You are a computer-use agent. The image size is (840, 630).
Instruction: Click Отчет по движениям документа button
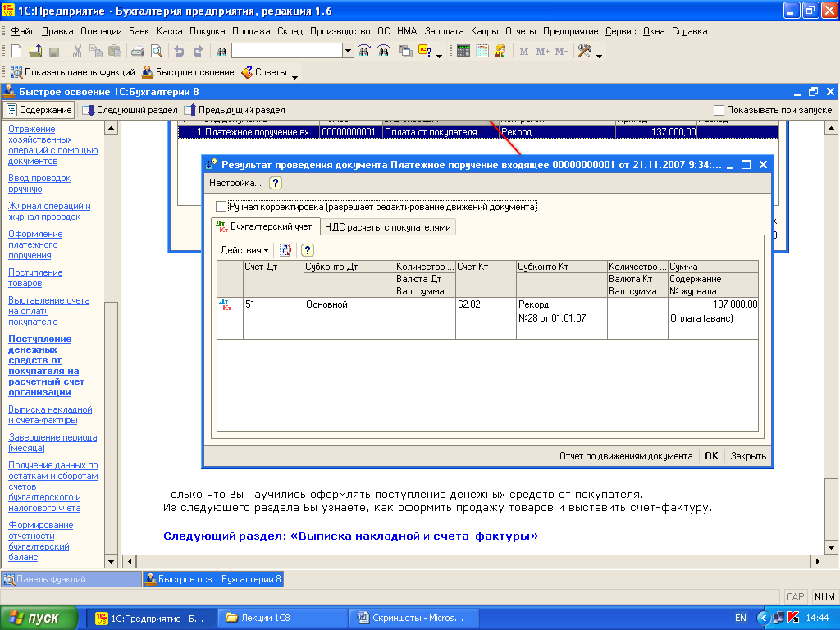tap(626, 456)
